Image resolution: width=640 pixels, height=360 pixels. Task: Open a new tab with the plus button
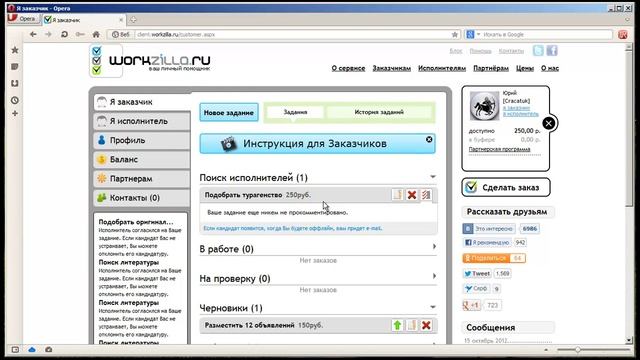(133, 20)
